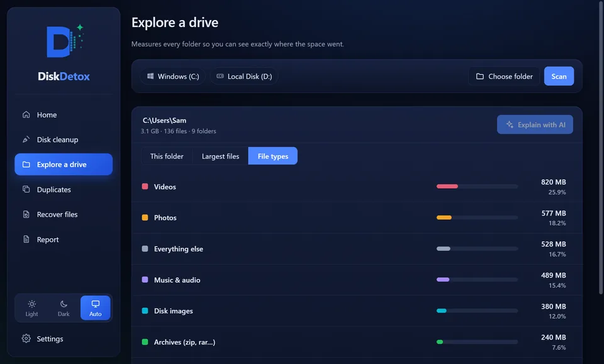604x364 pixels.
Task: Switch theme to Light mode
Action: click(31, 308)
